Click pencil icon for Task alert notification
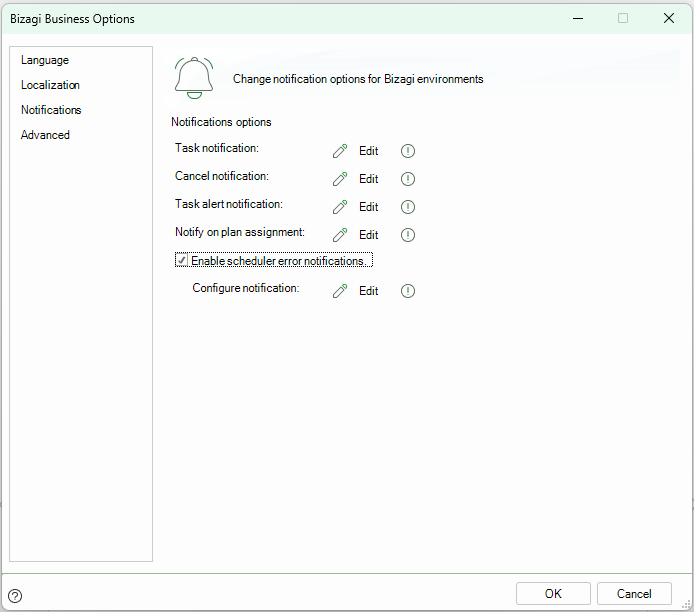The width and height of the screenshot is (694, 612). point(340,207)
